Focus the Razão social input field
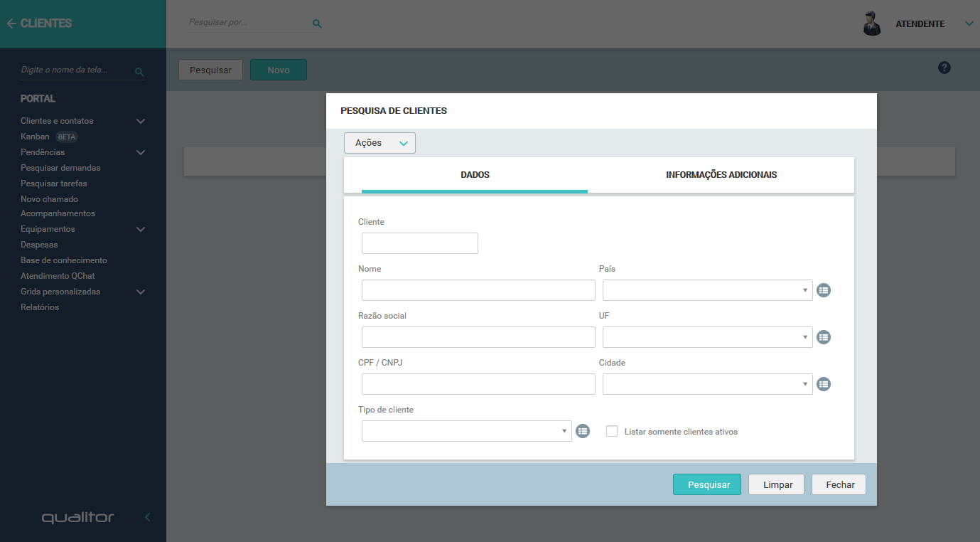 pos(478,337)
